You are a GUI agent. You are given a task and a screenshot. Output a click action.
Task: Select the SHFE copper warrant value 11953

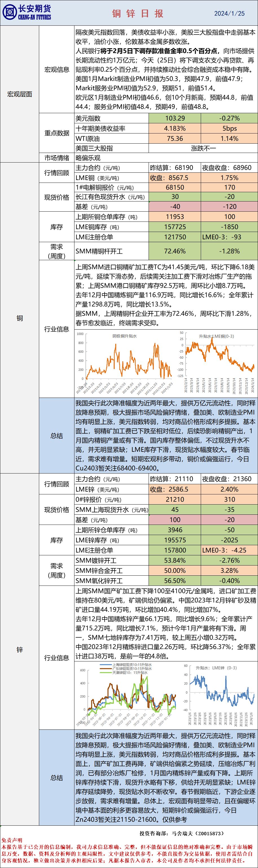pyautogui.click(x=175, y=217)
